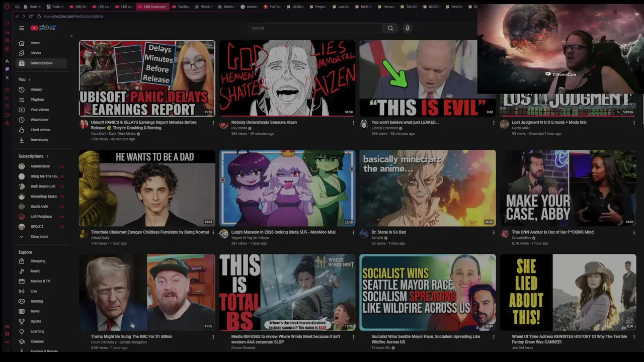
Task: Open Liberal Hivemind channel name link
Action: 384,128
